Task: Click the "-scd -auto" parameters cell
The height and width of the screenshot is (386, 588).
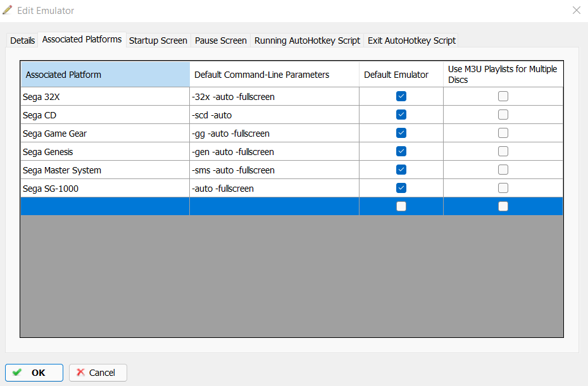Action: [275, 115]
